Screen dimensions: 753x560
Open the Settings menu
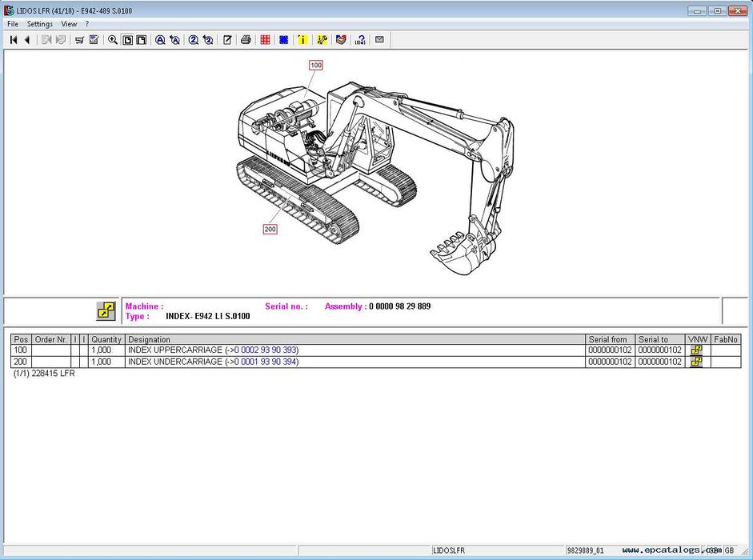40,24
